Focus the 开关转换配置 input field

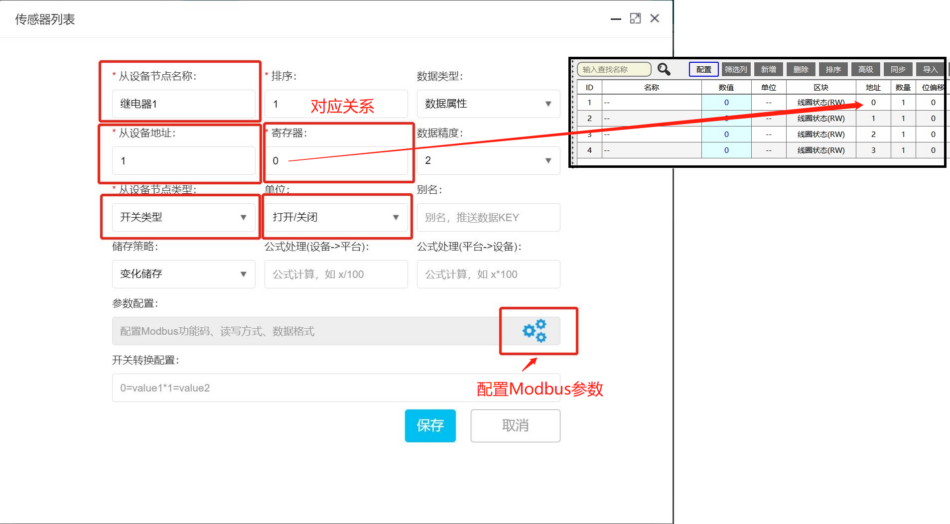[336, 388]
